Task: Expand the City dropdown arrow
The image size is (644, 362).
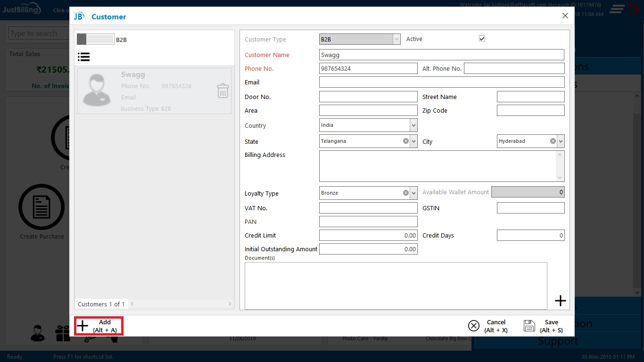Action: coord(561,141)
